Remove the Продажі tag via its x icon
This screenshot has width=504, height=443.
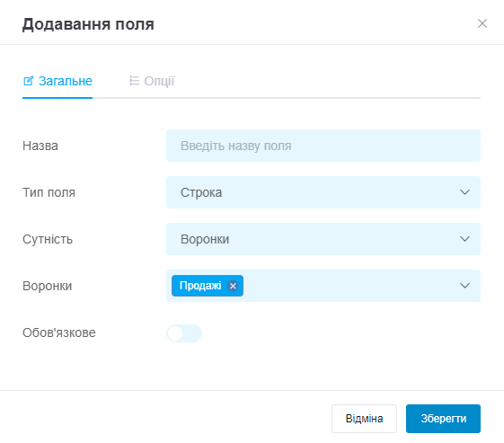[233, 286]
